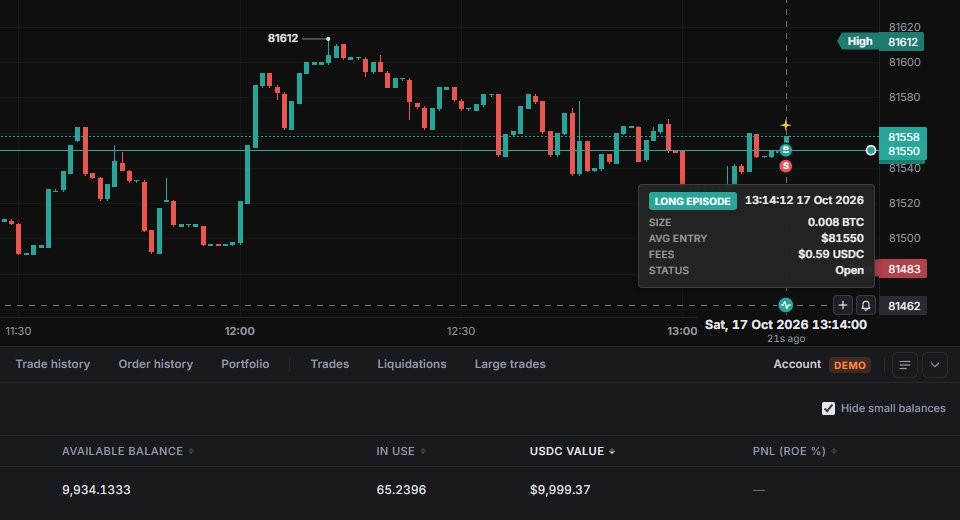This screenshot has height=520, width=960.
Task: Click the green pulse marker on crosshair line
Action: pyautogui.click(x=786, y=305)
